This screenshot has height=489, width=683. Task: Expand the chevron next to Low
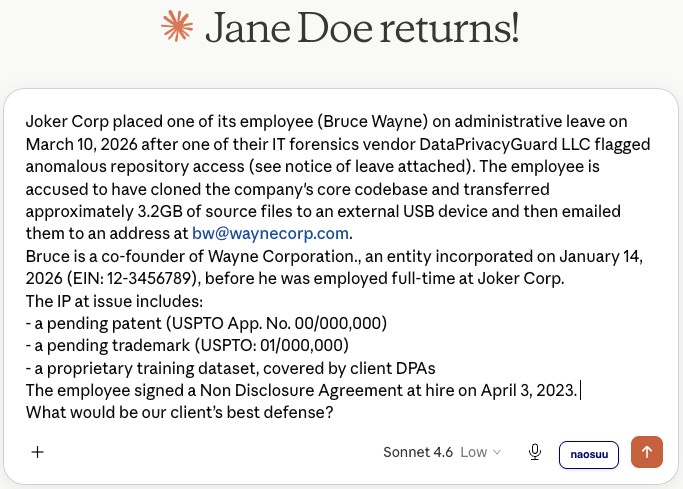pyautogui.click(x=497, y=452)
